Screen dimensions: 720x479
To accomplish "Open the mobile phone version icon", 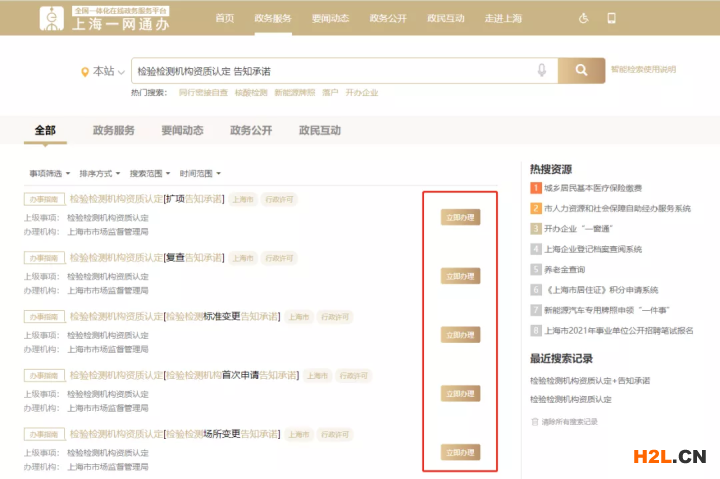I will (611, 18).
